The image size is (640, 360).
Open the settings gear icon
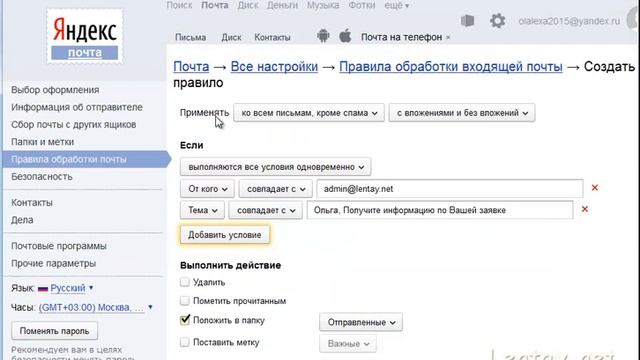pos(497,20)
